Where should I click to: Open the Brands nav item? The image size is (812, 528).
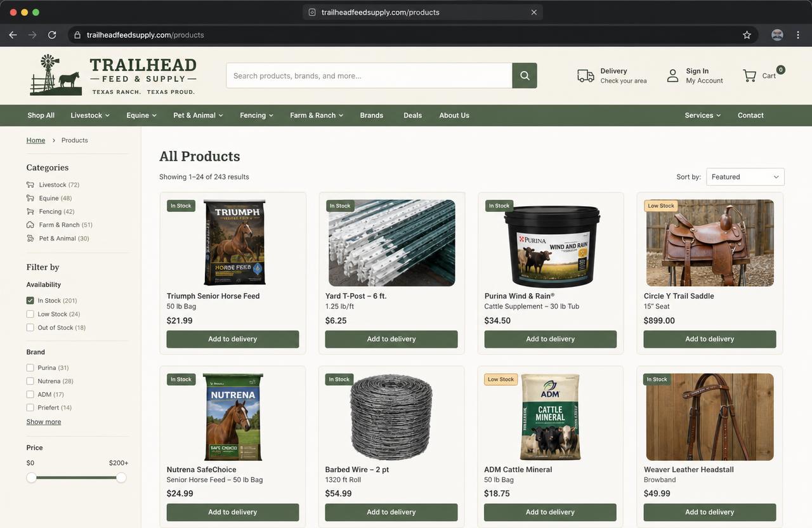coord(372,115)
